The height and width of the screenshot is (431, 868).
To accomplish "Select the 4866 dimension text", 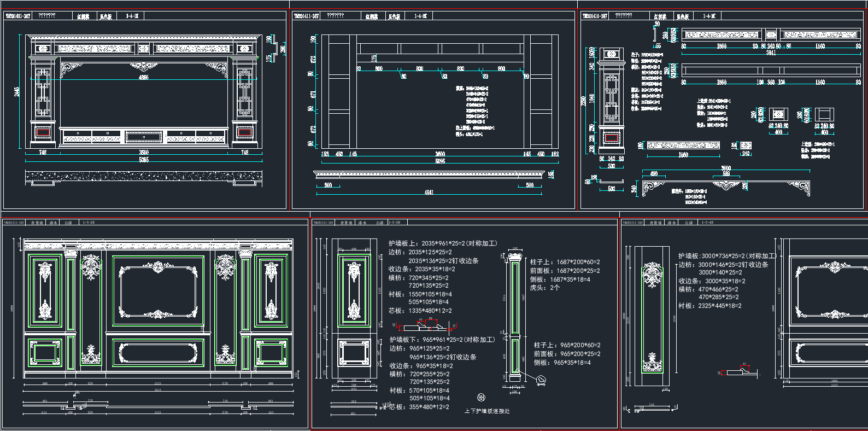I will click(143, 78).
